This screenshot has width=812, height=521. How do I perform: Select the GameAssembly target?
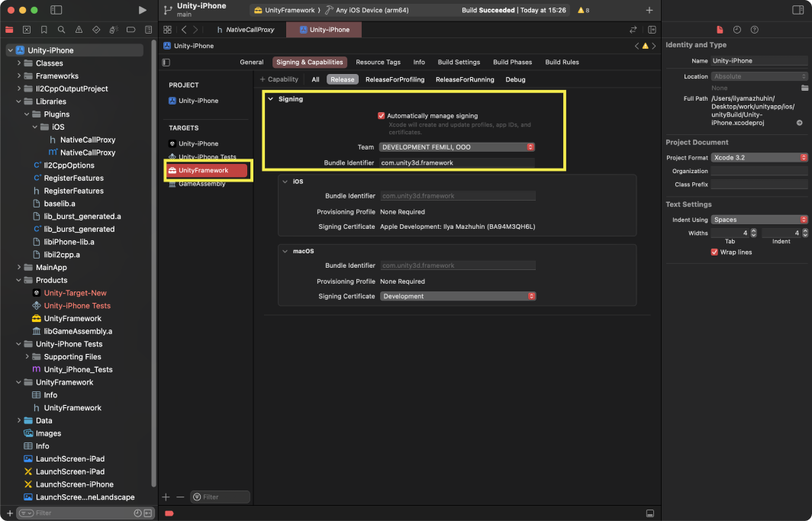201,184
